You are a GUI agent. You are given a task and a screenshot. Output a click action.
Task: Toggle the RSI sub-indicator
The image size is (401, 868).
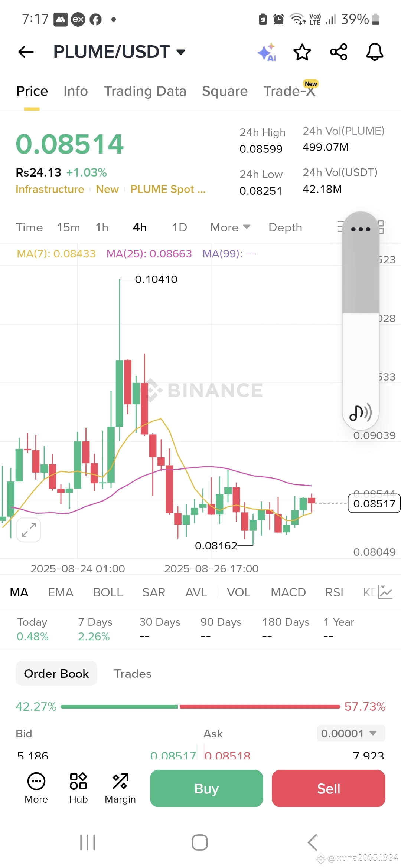pyautogui.click(x=334, y=592)
